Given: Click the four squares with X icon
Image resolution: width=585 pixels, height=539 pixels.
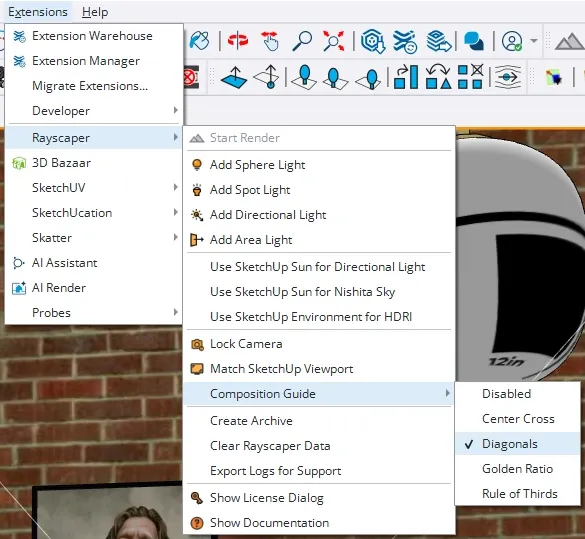Looking at the screenshot, I should (470, 76).
